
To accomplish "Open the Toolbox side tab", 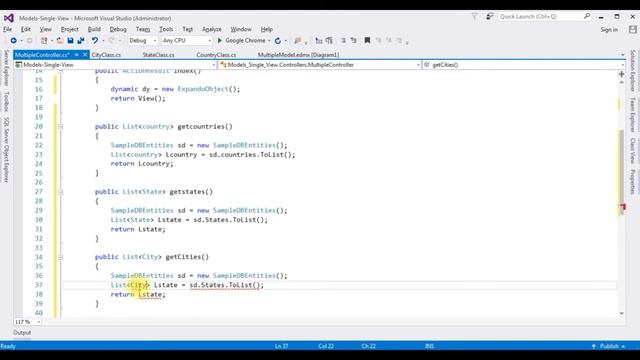I will (6, 101).
